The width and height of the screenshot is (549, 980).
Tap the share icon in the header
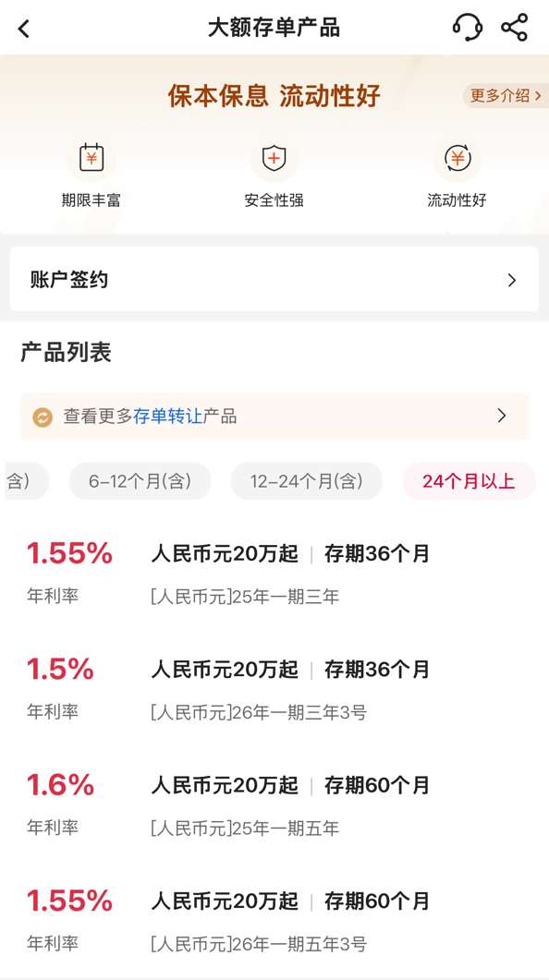[515, 28]
